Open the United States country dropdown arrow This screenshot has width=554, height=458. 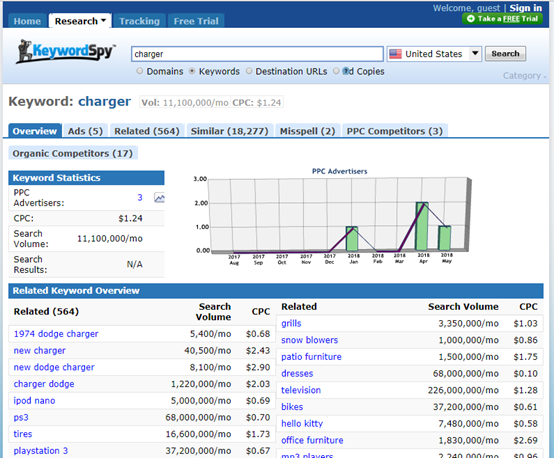(475, 54)
